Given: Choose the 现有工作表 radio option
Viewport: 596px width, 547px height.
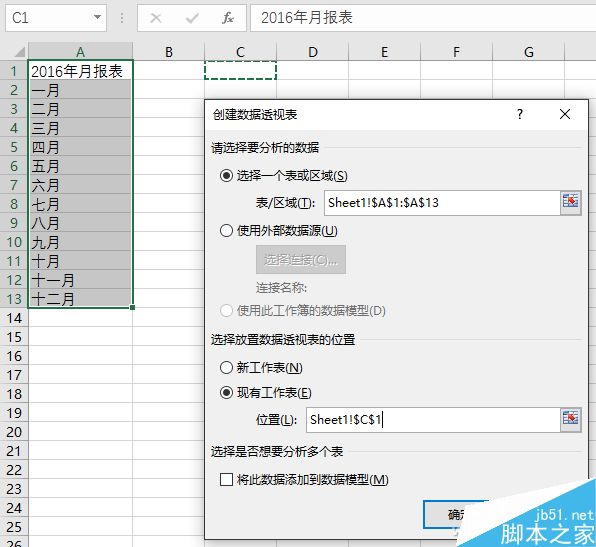Looking at the screenshot, I should (226, 393).
